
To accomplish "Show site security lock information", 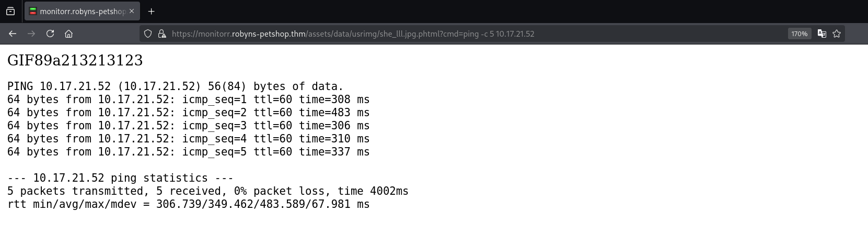I will point(162,34).
